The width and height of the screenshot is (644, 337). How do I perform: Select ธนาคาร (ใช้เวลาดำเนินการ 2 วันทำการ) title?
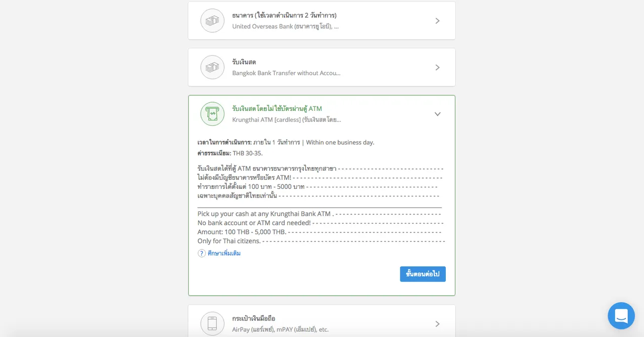[284, 15]
